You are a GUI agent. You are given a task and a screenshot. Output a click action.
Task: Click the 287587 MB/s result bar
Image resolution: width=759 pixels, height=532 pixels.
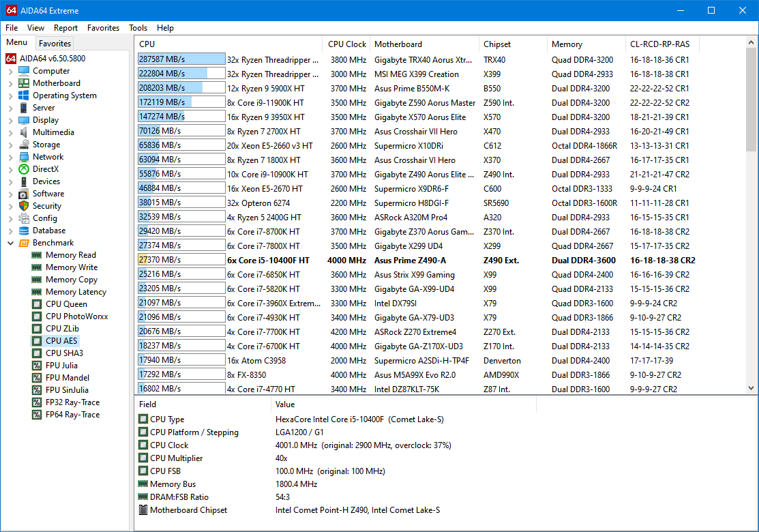pyautogui.click(x=181, y=59)
